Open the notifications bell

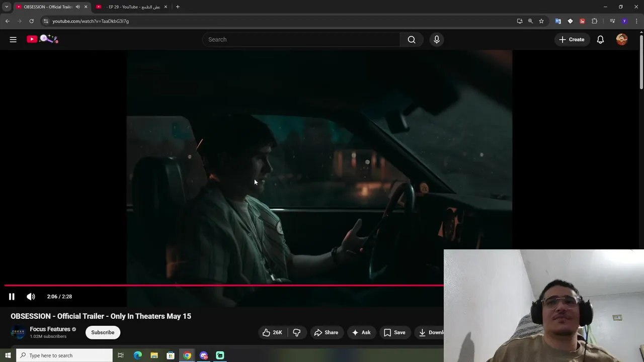600,39
